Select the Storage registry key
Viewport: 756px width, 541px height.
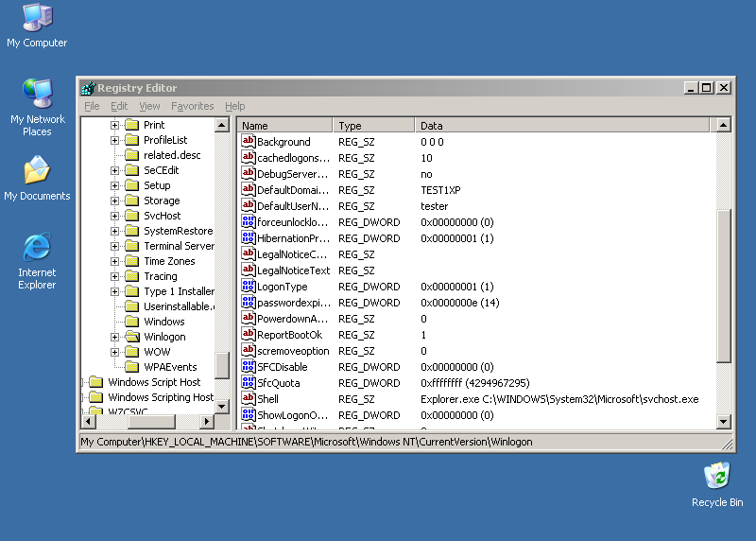point(162,201)
